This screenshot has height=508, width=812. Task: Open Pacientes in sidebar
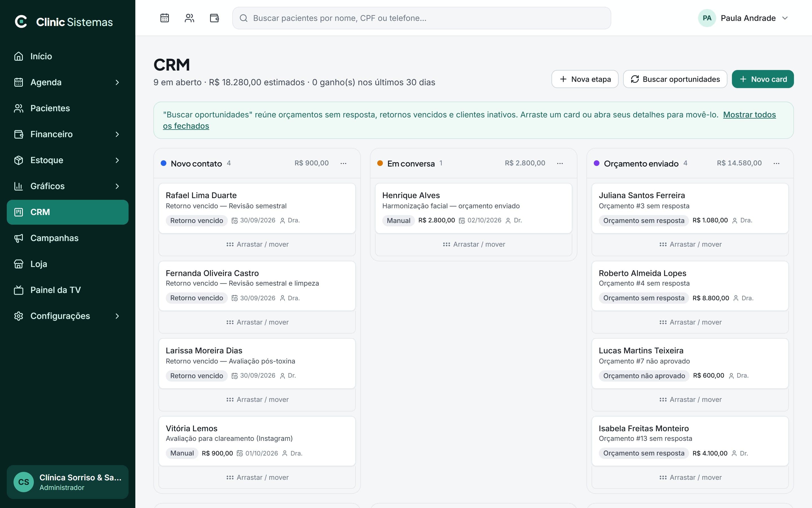(67, 108)
